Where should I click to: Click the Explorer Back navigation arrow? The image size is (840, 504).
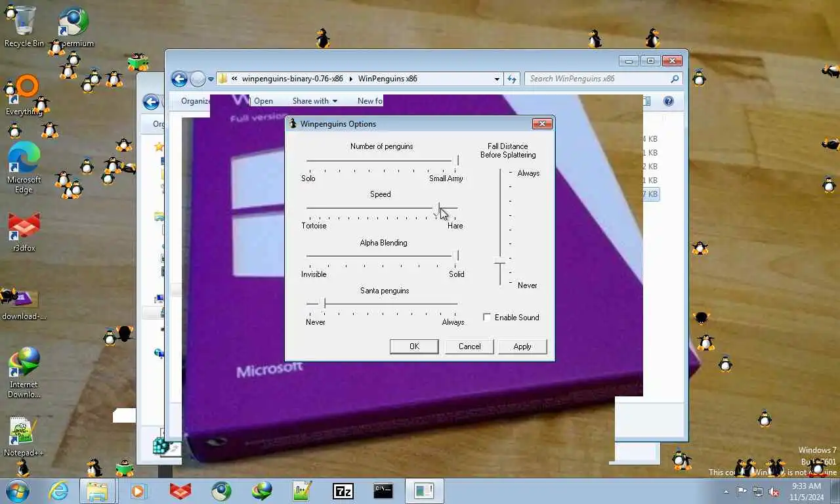[x=179, y=79]
